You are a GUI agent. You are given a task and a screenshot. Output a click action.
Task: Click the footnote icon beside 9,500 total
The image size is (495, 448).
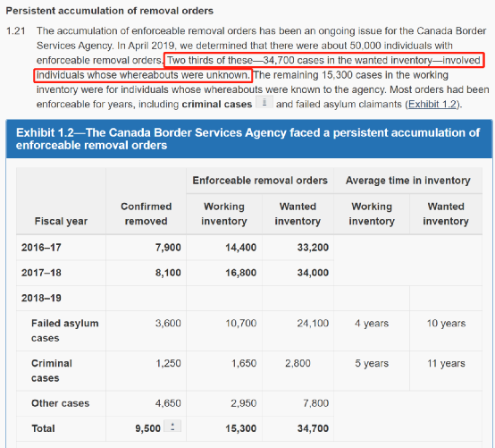pyautogui.click(x=172, y=426)
